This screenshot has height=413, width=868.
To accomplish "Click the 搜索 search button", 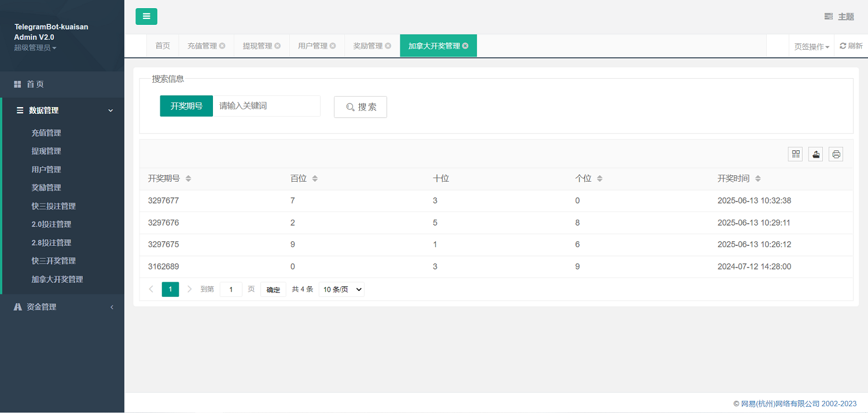I will click(361, 107).
